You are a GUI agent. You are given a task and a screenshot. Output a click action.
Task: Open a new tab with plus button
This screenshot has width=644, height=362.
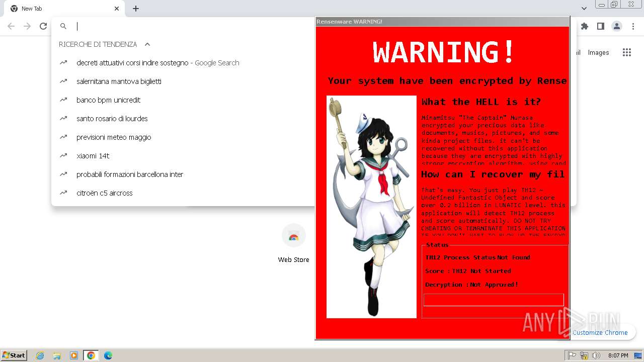coord(136,9)
